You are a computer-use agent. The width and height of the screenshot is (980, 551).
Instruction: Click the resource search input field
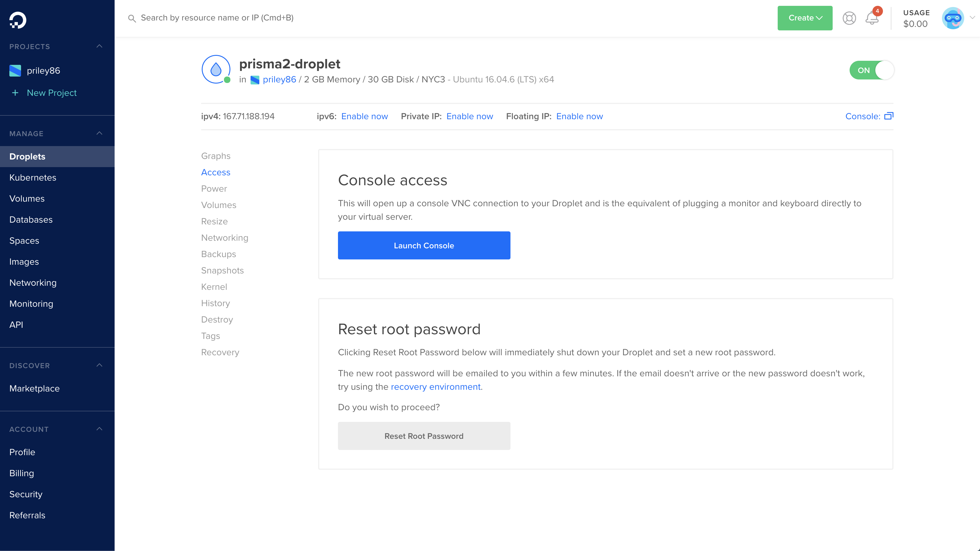point(217,18)
